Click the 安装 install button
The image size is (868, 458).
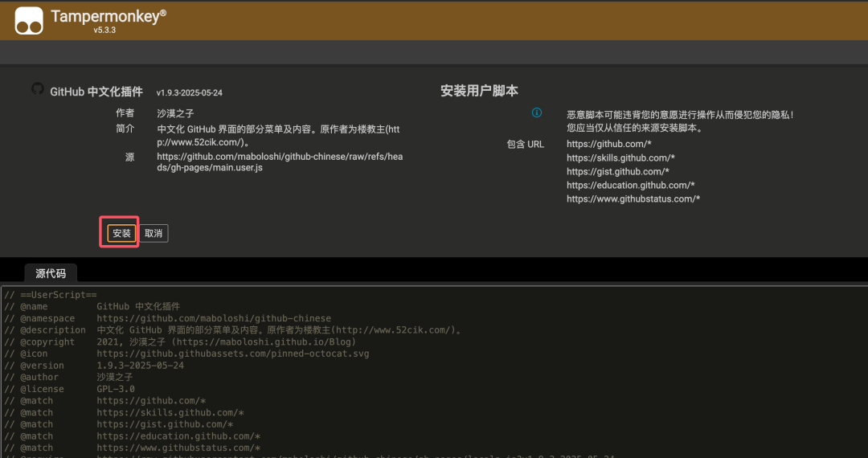click(x=122, y=234)
